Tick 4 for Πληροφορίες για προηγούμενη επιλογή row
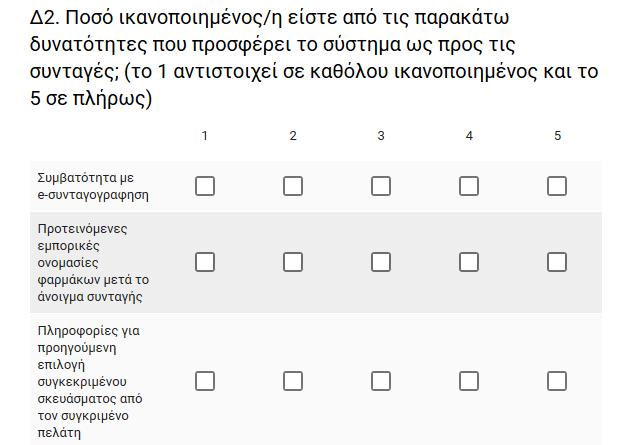 [469, 381]
